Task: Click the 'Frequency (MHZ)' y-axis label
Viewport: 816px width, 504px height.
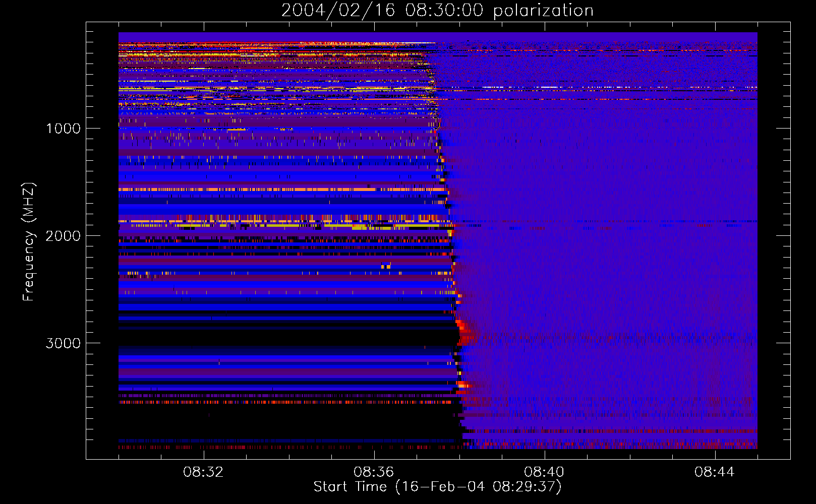Action: (x=29, y=242)
